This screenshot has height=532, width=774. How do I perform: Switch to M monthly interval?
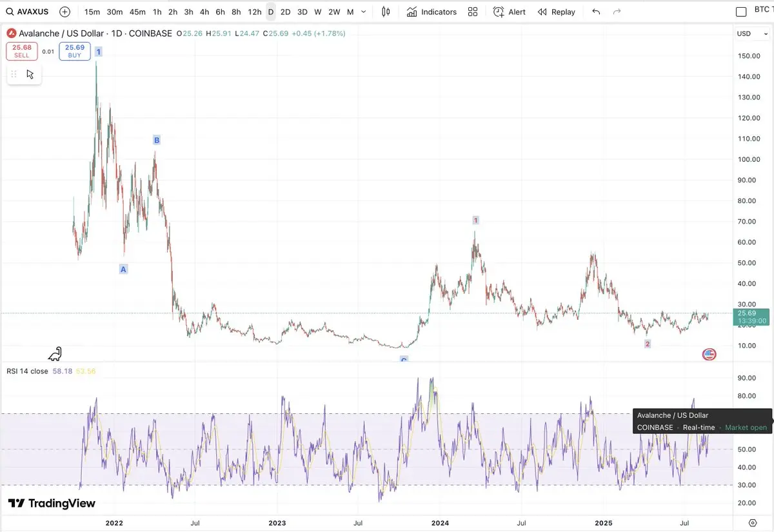(x=350, y=12)
